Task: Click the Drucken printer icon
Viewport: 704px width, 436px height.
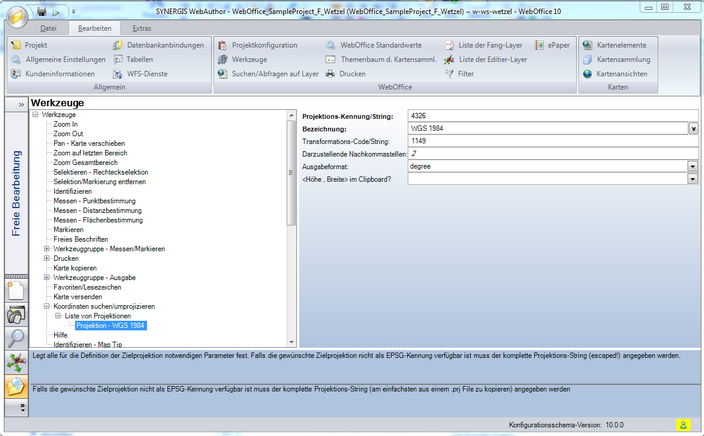Action: [331, 74]
